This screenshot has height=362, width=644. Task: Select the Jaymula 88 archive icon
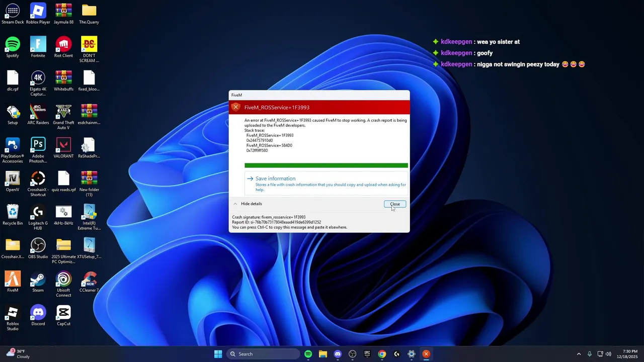coord(63,14)
